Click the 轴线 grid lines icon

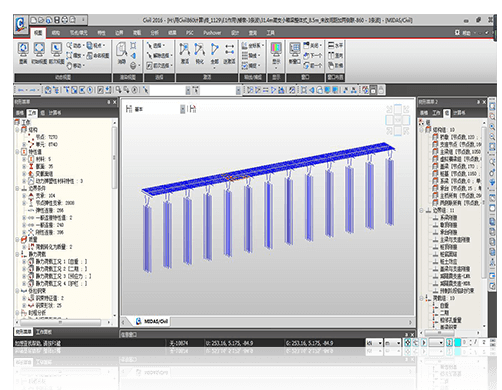pyautogui.click(x=245, y=55)
